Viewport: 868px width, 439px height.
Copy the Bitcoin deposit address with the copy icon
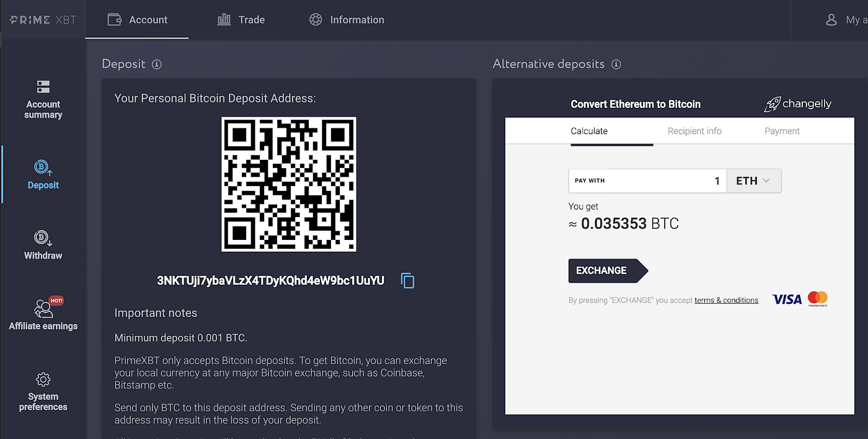point(407,280)
